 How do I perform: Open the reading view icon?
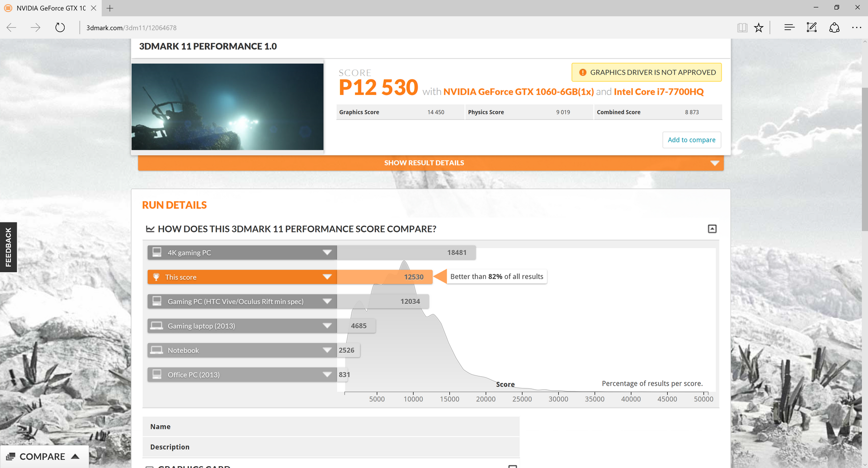point(742,28)
